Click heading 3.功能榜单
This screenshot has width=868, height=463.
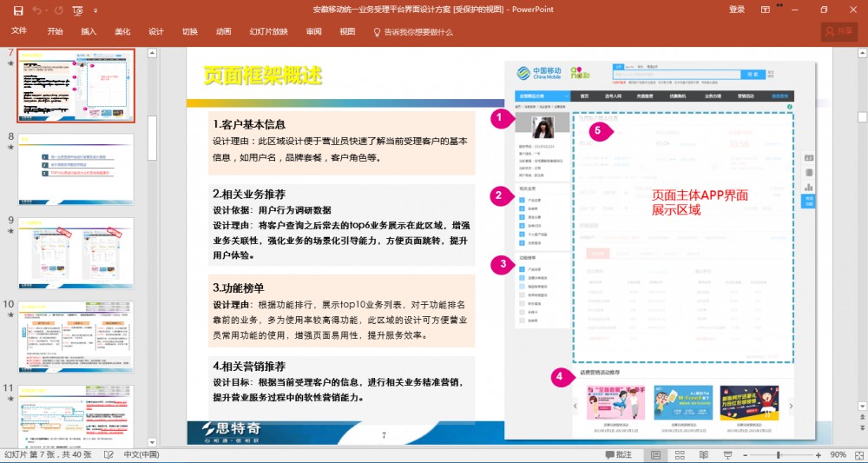[x=239, y=288]
